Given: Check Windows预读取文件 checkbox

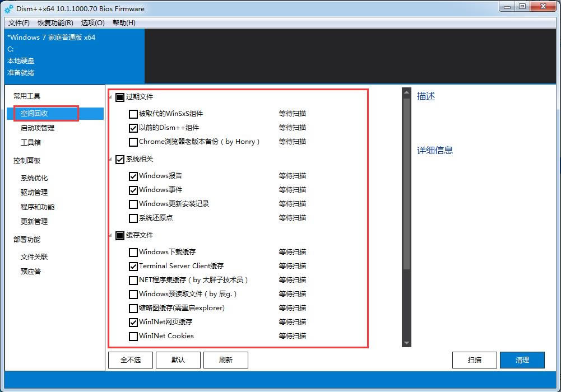Looking at the screenshot, I should coord(133,294).
